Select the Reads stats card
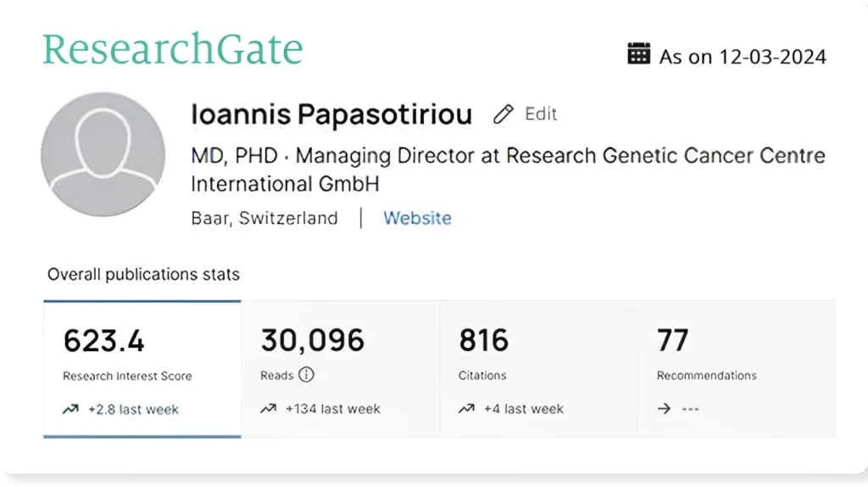The width and height of the screenshot is (868, 487). click(x=340, y=369)
